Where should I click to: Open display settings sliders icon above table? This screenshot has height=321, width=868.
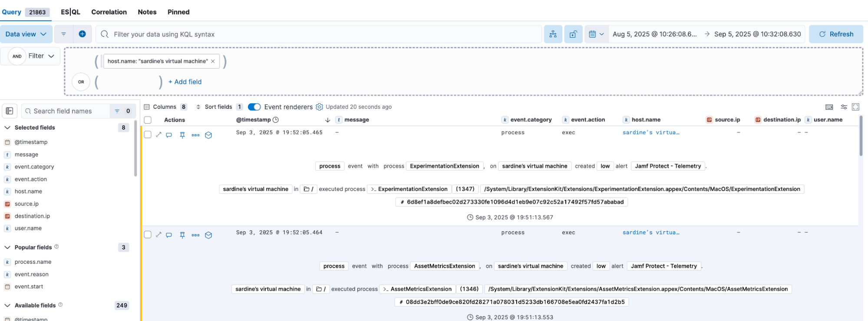coord(844,107)
